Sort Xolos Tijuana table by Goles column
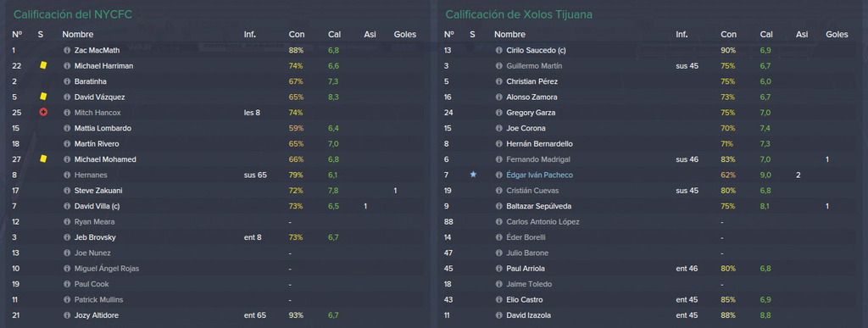This screenshot has height=328, width=868. pyautogui.click(x=837, y=34)
